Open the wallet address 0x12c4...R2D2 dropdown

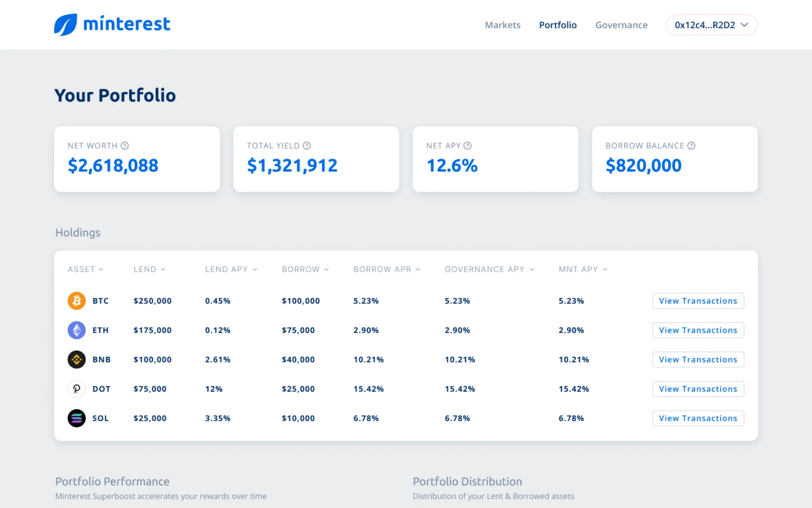tap(711, 25)
